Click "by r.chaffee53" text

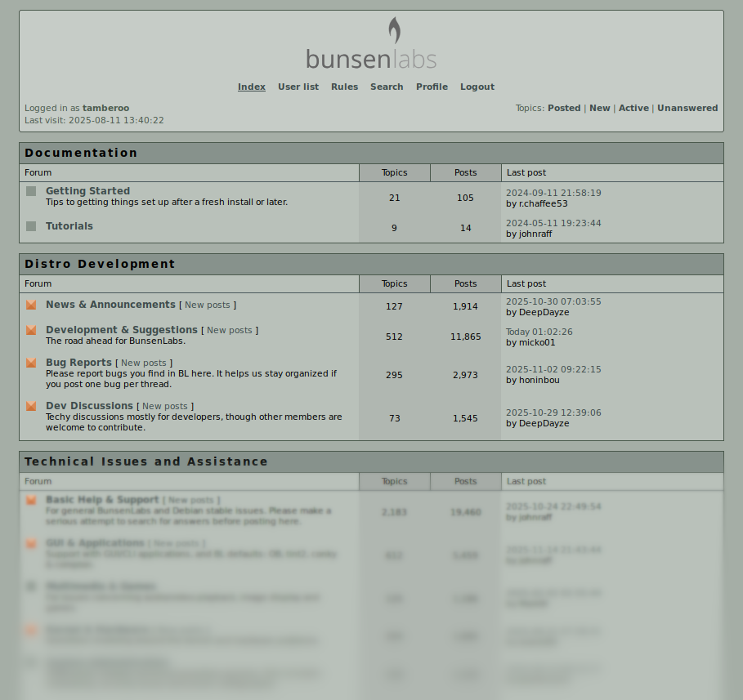click(537, 203)
